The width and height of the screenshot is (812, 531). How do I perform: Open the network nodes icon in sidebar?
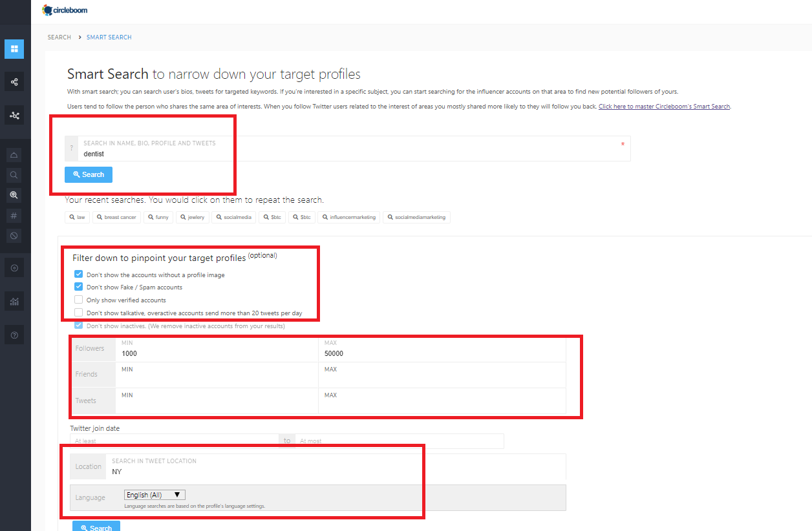click(x=14, y=116)
